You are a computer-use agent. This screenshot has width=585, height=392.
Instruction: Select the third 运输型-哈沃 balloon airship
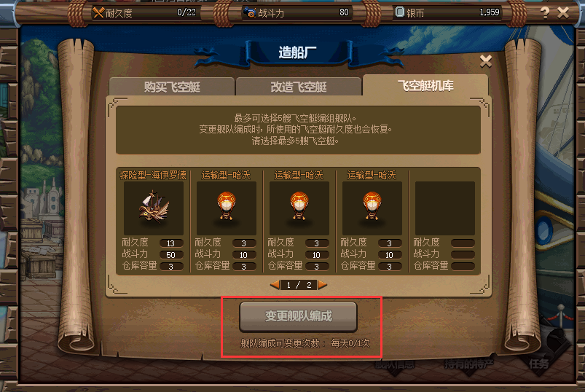pos(372,208)
